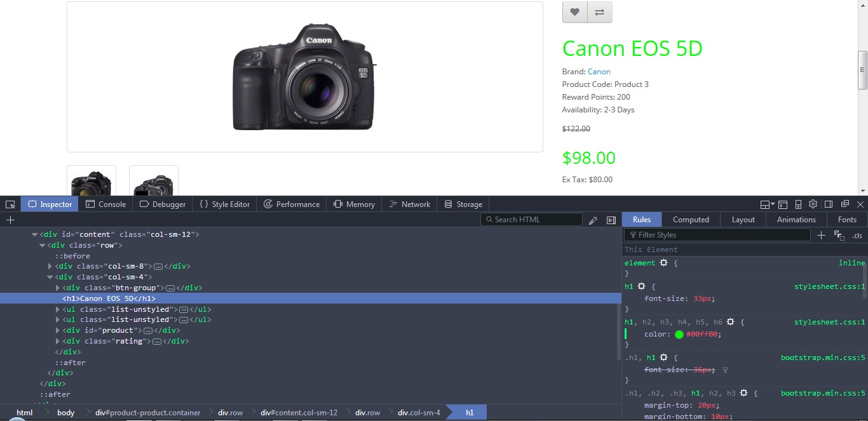Open the stylesheet.css:1 link for h1 rule

829,286
